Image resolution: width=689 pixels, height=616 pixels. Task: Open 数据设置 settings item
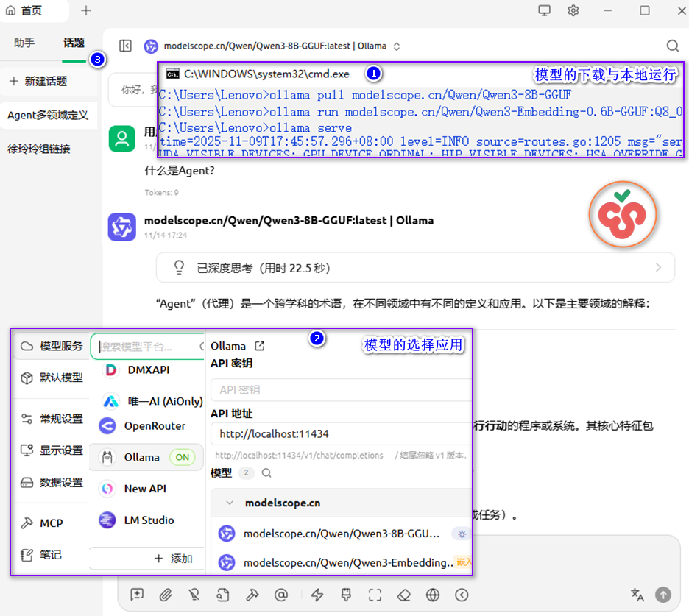point(52,483)
